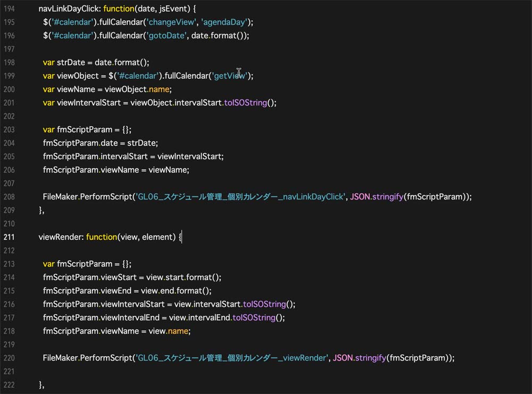Image resolution: width=532 pixels, height=394 pixels.
Task: Select the navLinkDayClick key on line 194
Action: pyautogui.click(x=69, y=9)
